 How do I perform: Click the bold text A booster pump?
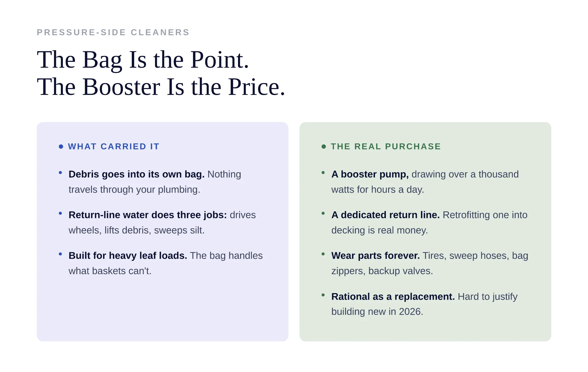[370, 174]
